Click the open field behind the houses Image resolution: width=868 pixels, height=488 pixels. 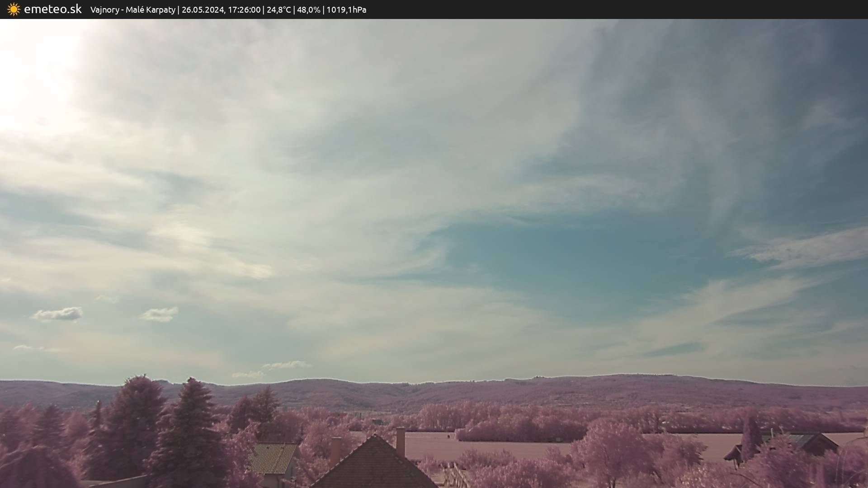497,447
